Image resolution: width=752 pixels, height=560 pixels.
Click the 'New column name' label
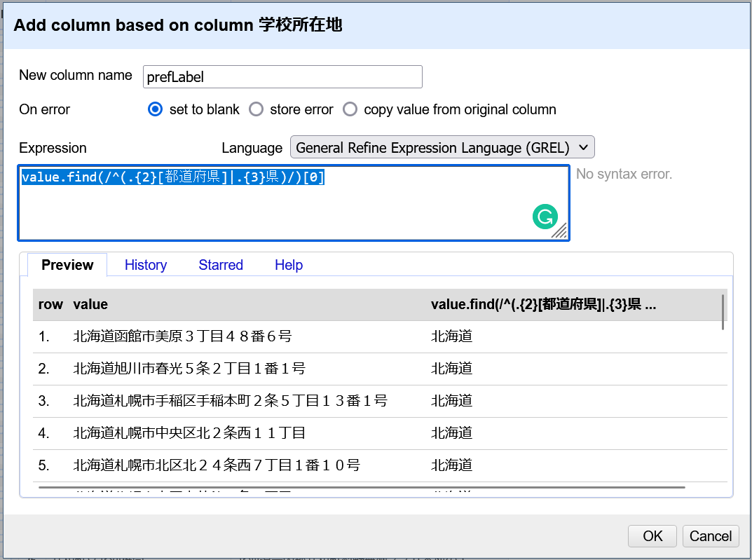pos(75,75)
